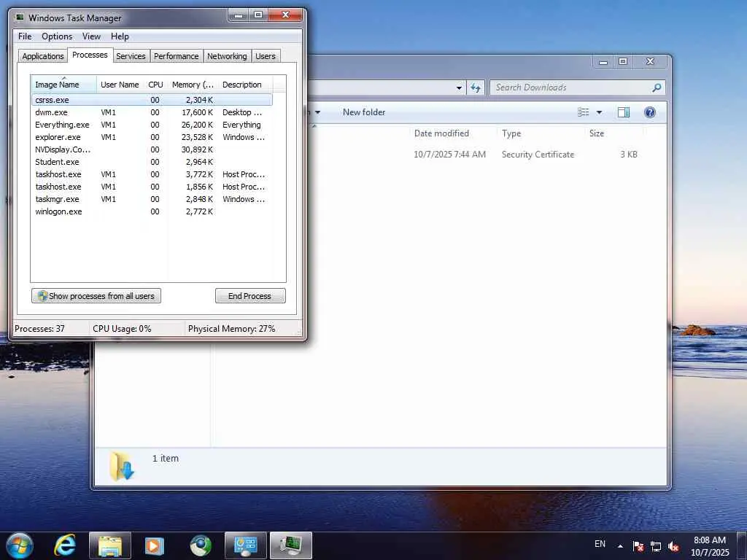The height and width of the screenshot is (560, 747).
Task: Select the winlogon.exe process
Action: coord(152,211)
